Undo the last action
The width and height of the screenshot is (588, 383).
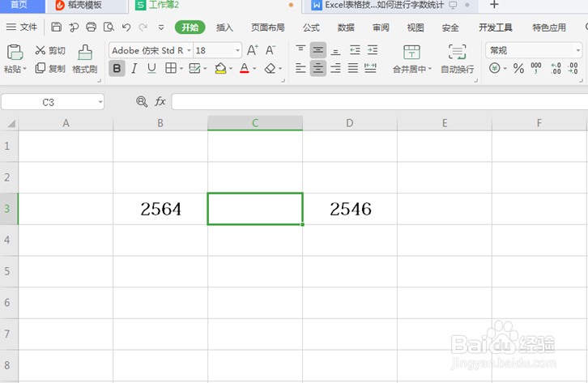click(x=126, y=27)
